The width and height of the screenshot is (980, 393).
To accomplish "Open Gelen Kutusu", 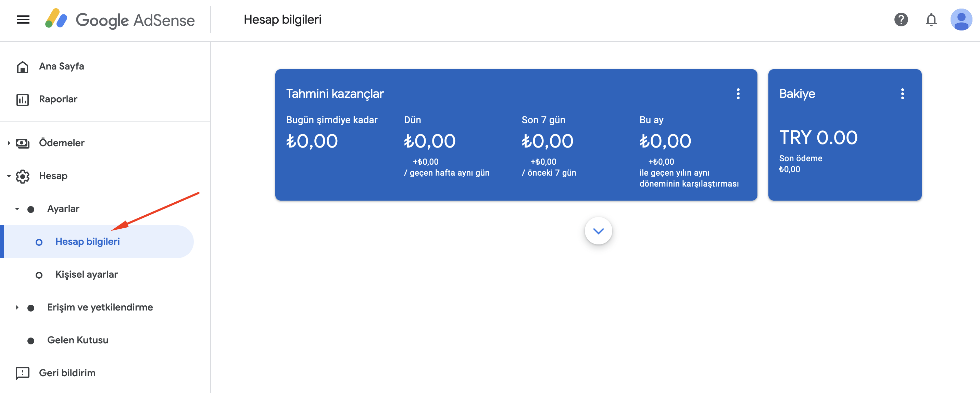I will pos(78,340).
